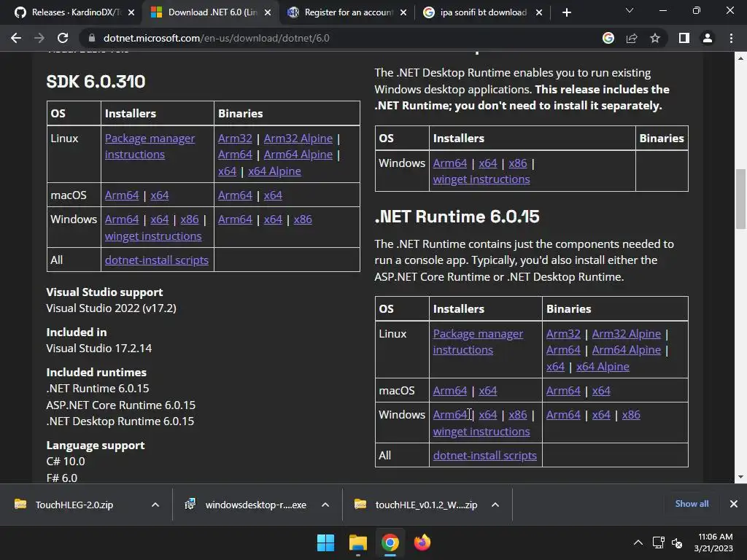Go back to the previous page
The height and width of the screenshot is (560, 747).
[16, 38]
